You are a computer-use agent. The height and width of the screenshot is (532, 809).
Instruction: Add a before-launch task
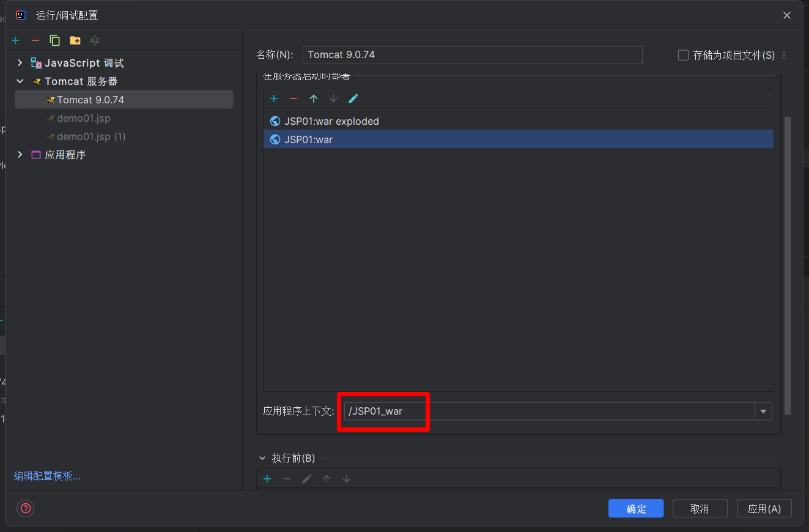pyautogui.click(x=267, y=479)
